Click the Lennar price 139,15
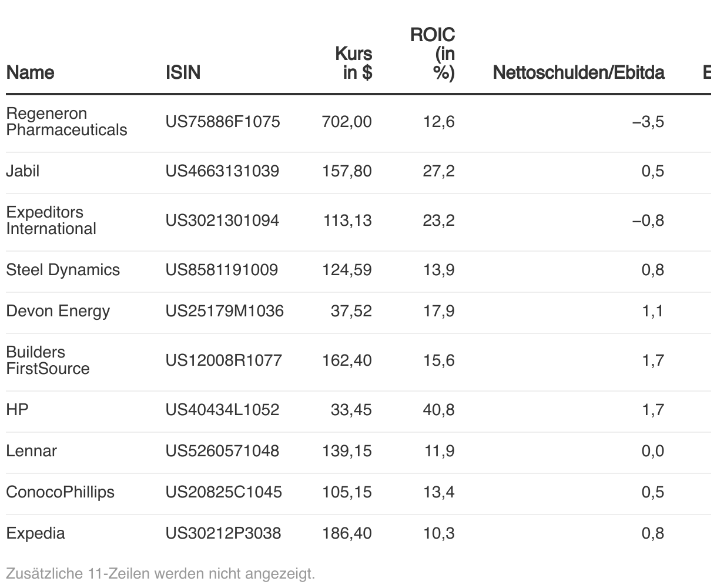 point(347,451)
